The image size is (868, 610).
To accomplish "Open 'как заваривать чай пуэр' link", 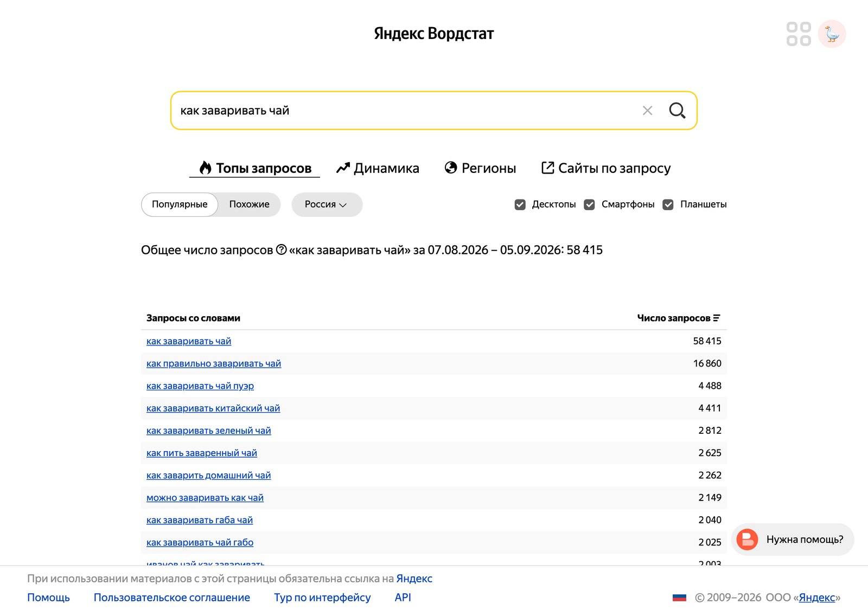I will pos(200,386).
